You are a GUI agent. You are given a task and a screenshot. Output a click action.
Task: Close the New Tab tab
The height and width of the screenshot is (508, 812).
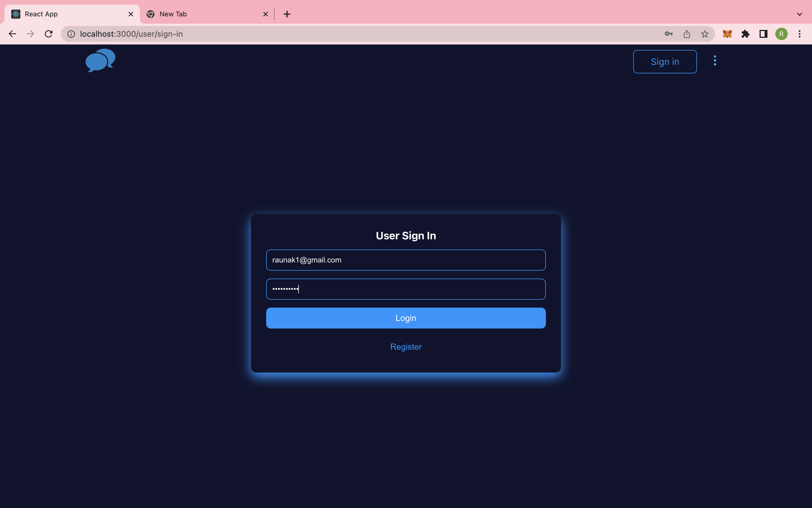[265, 14]
